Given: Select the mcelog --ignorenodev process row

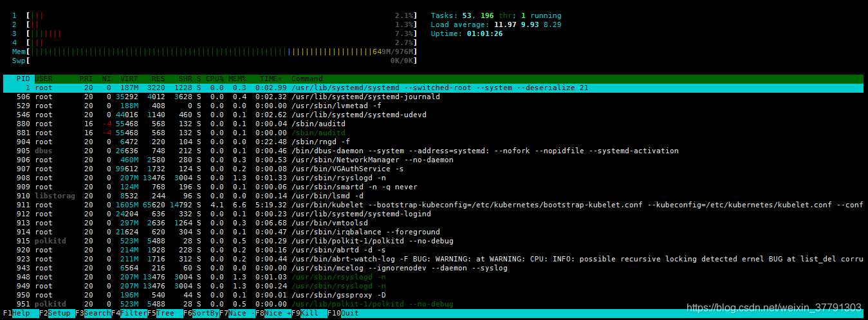Looking at the screenshot, I should click(434, 268).
